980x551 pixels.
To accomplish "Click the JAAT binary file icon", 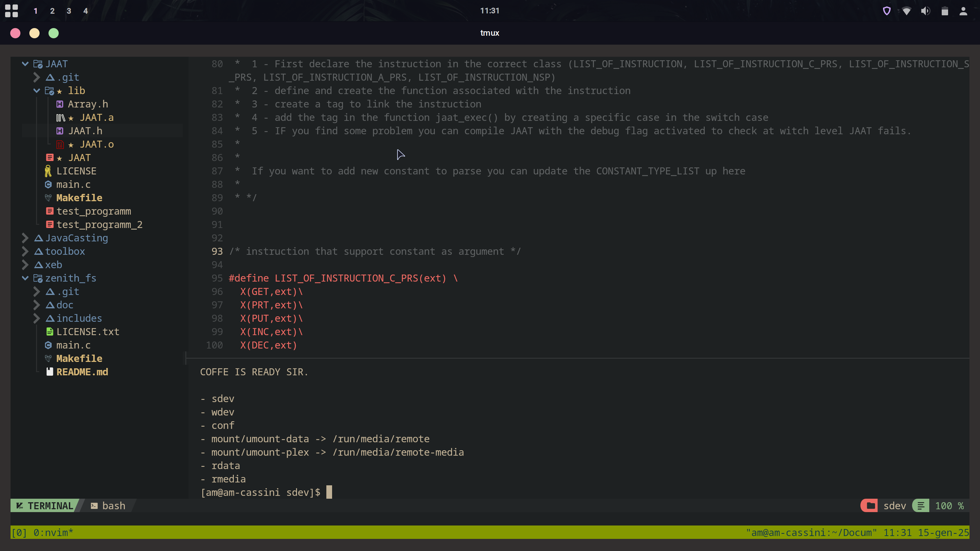I will (x=49, y=158).
